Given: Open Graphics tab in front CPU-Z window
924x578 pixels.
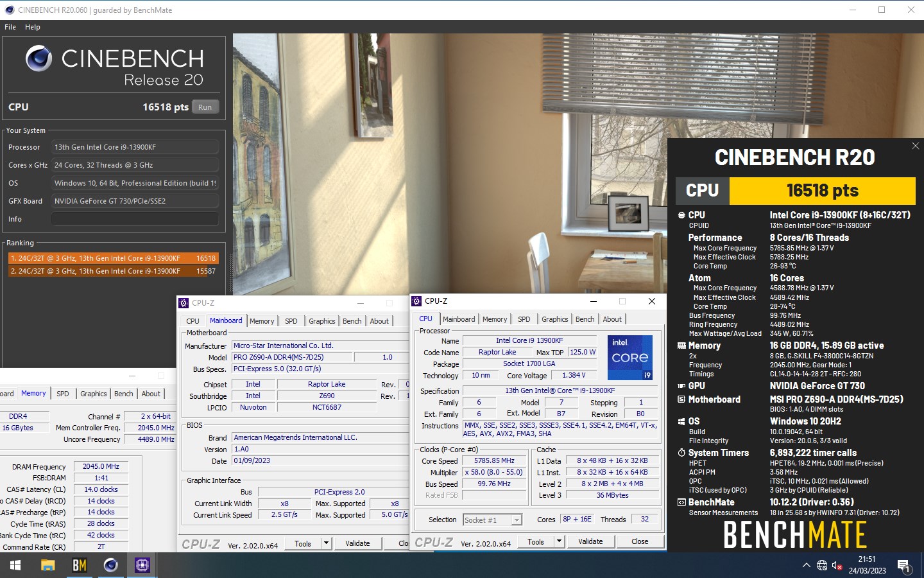Looking at the screenshot, I should 555,319.
